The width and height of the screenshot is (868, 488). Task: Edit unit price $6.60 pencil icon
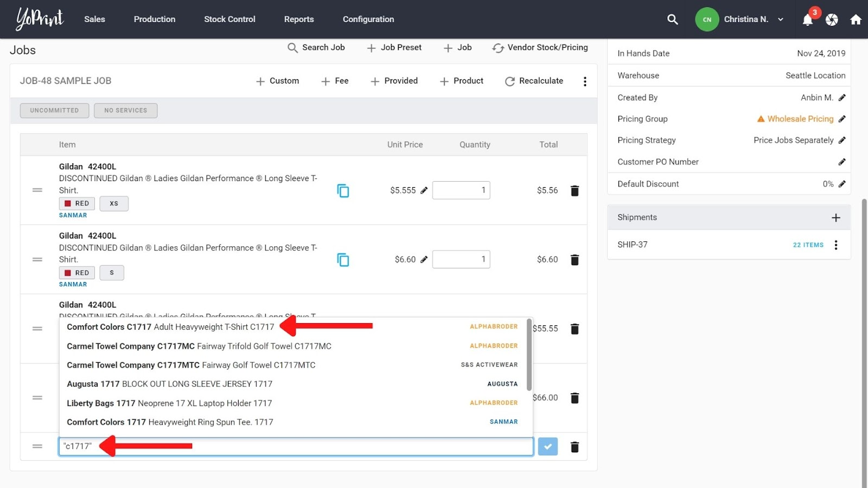click(x=424, y=260)
